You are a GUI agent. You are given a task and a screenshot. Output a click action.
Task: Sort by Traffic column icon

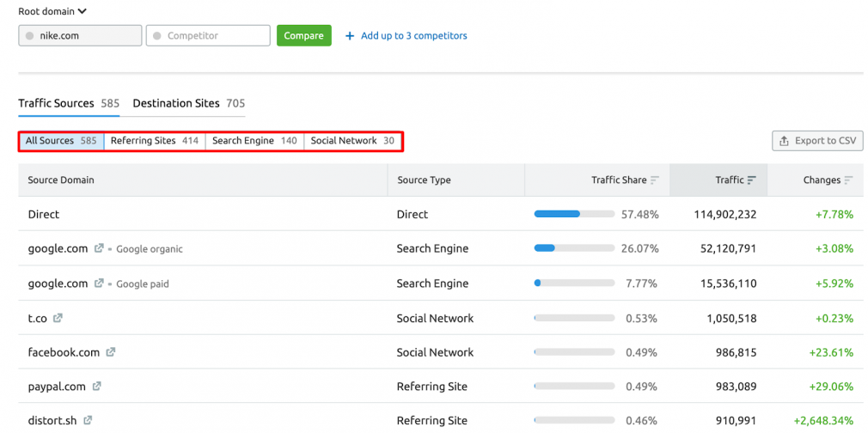coord(752,180)
